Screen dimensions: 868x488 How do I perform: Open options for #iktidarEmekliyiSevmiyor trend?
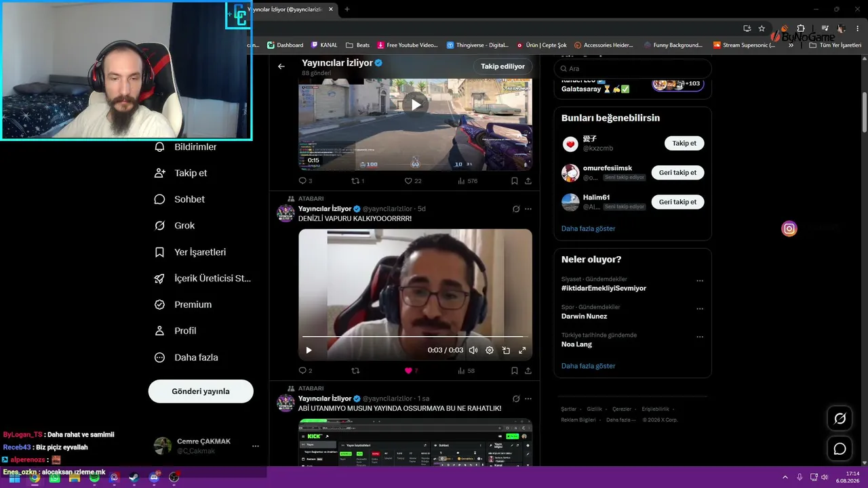click(700, 281)
